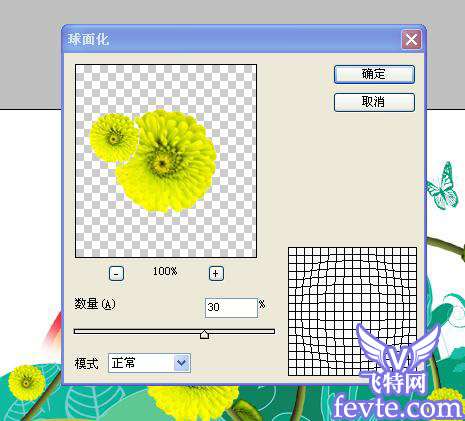Click slider track left of the handle
This screenshot has height=421, width=465.
pyautogui.click(x=137, y=331)
